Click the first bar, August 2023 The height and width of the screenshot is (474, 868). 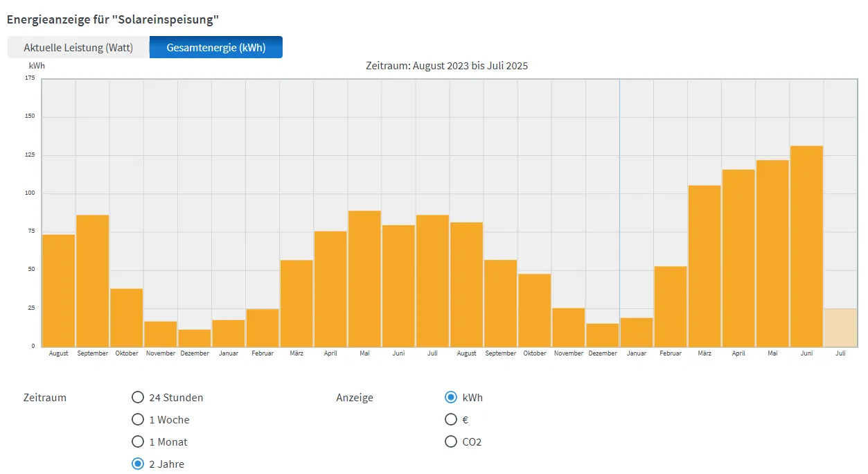[x=59, y=290]
